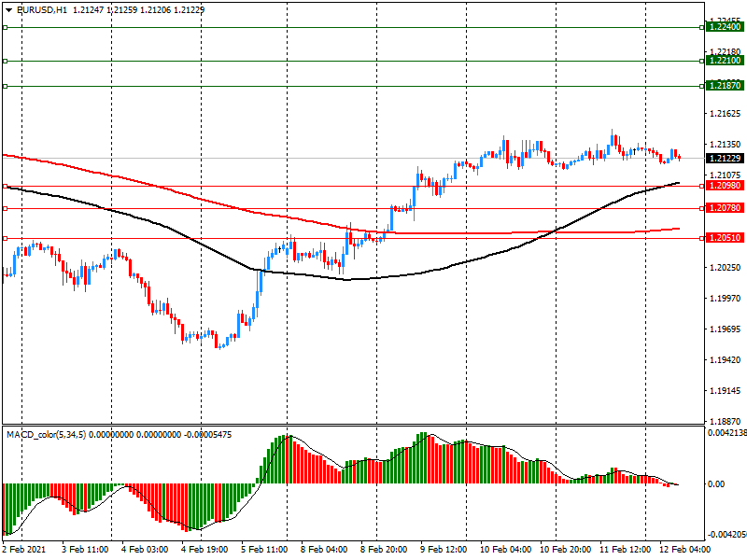Select handle of the 1.20510 horizontal line
The image size is (747, 560).
pos(6,238)
